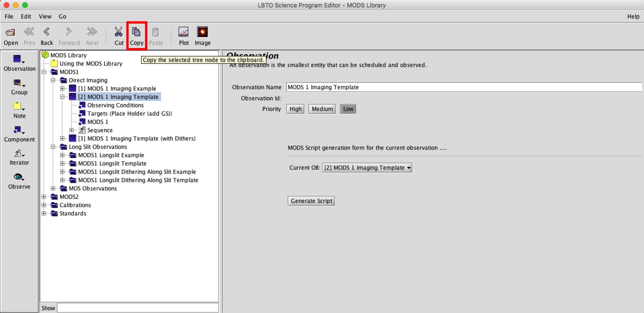Select Targets (Place Holder (add GS)) node
The height and width of the screenshot is (313, 644).
(130, 113)
